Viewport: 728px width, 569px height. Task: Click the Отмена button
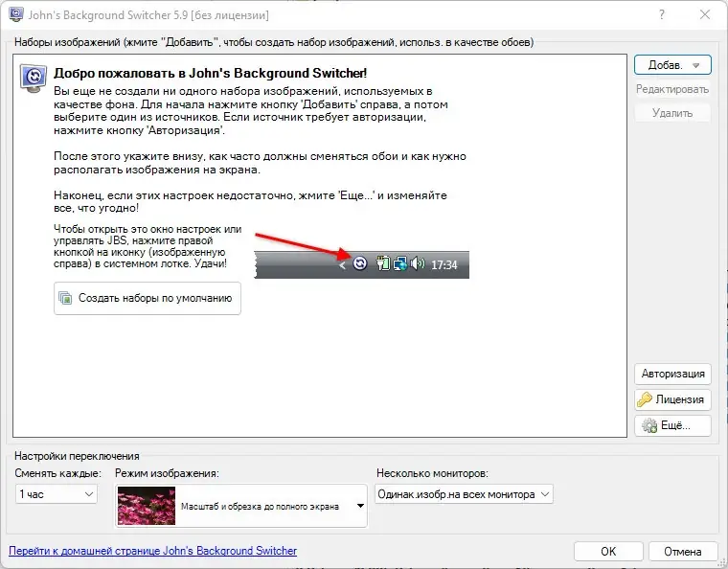[682, 552]
